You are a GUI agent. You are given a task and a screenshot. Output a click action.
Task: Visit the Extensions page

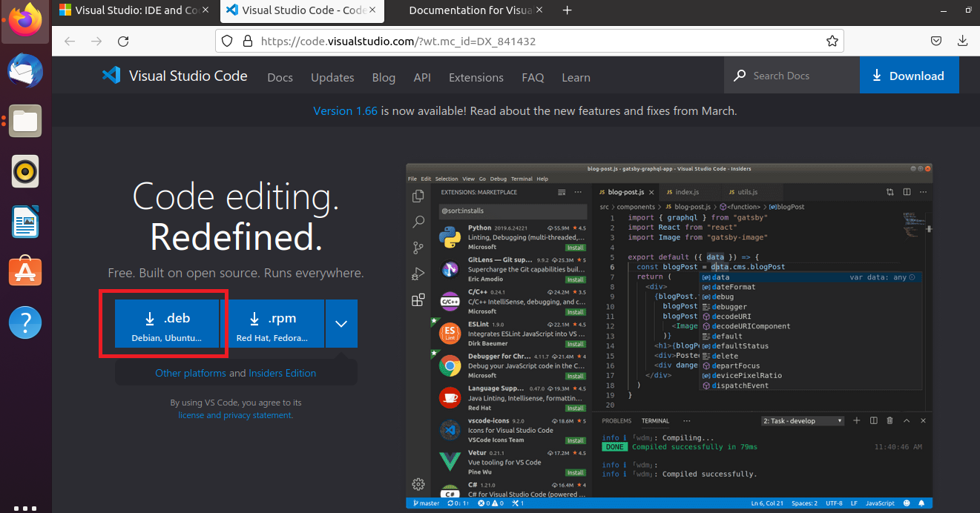476,77
